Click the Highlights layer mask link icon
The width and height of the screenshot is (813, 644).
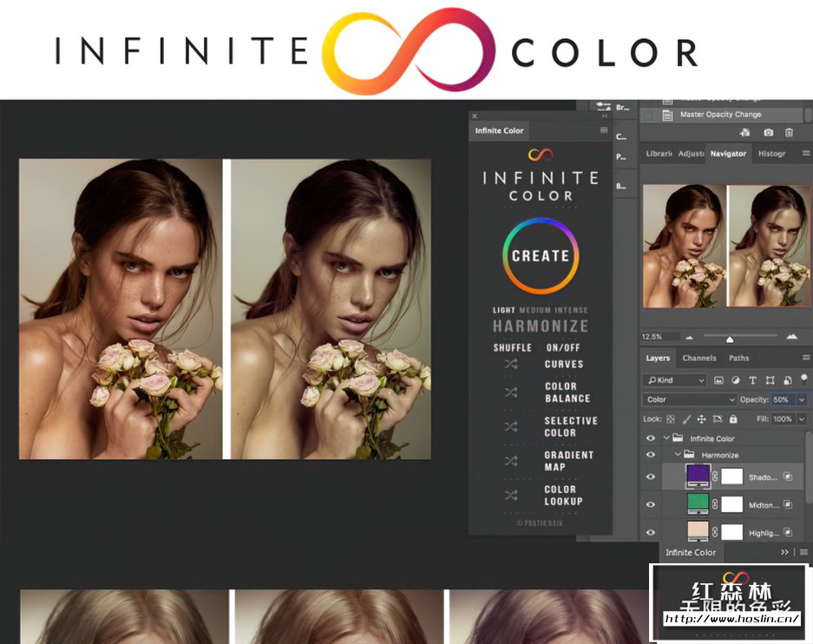click(x=715, y=532)
